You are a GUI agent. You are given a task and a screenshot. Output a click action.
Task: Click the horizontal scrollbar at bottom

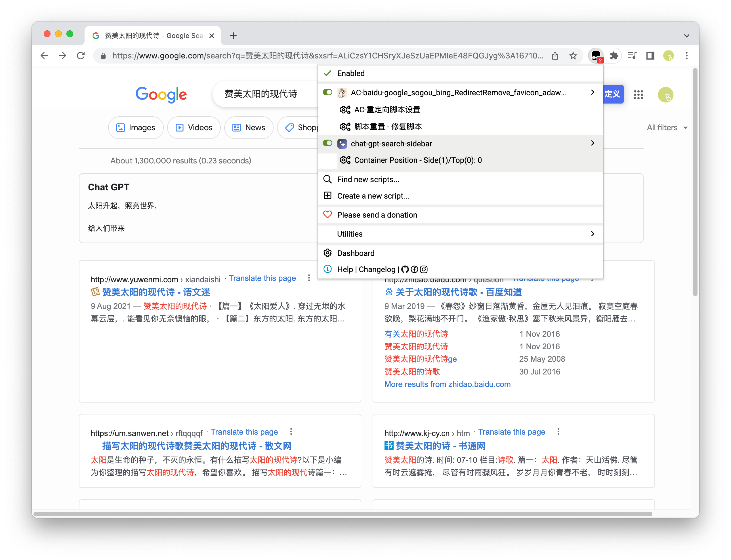(343, 514)
